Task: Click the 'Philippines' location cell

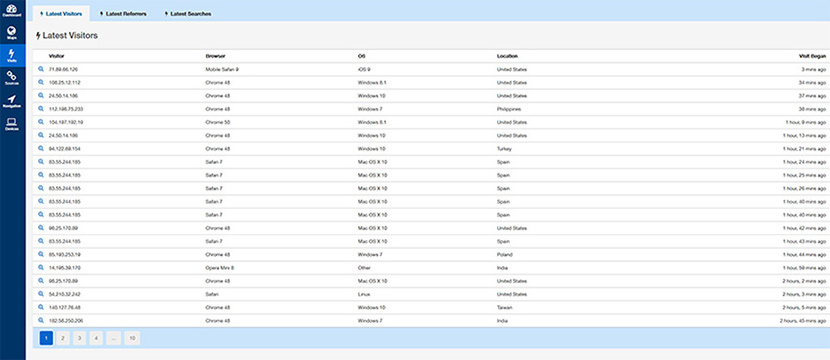Action: (509, 109)
